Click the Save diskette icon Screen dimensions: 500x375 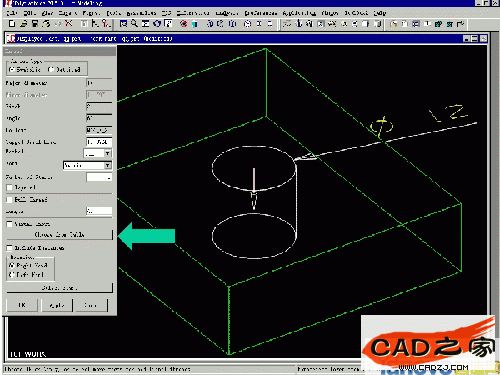pyautogui.click(x=35, y=24)
